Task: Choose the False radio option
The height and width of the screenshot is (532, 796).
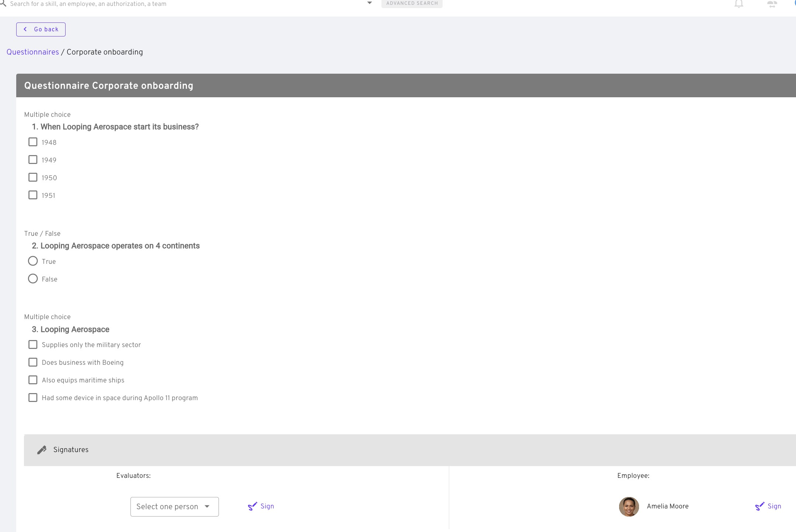Action: click(33, 279)
